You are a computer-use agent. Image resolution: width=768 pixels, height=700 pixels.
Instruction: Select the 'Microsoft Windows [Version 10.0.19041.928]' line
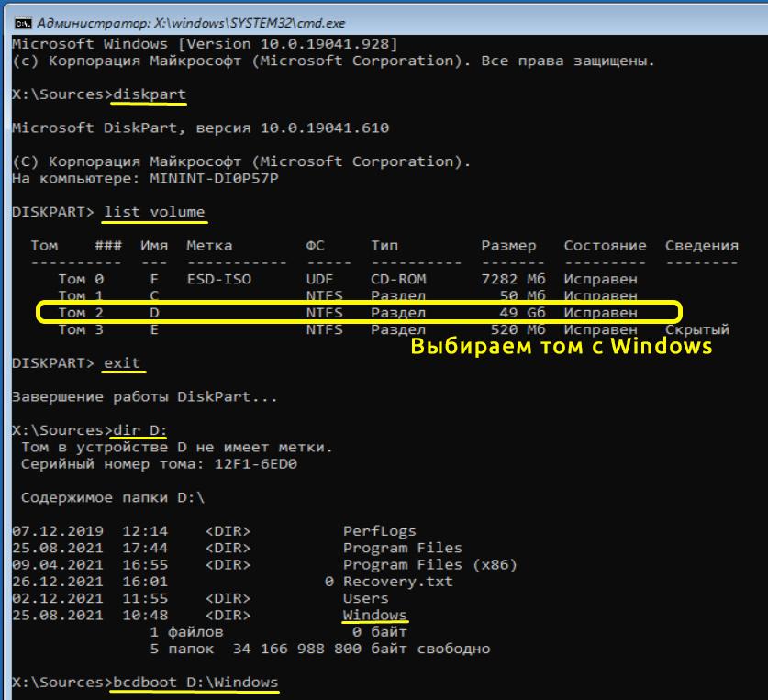pyautogui.click(x=205, y=44)
